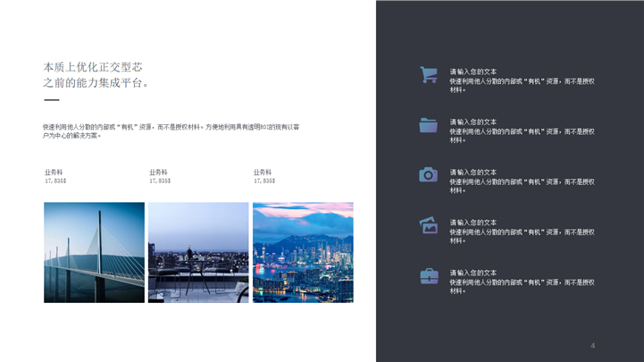Click the 业务科 label above the terrace photo
Image resolution: width=644 pixels, height=362 pixels.
coord(158,173)
